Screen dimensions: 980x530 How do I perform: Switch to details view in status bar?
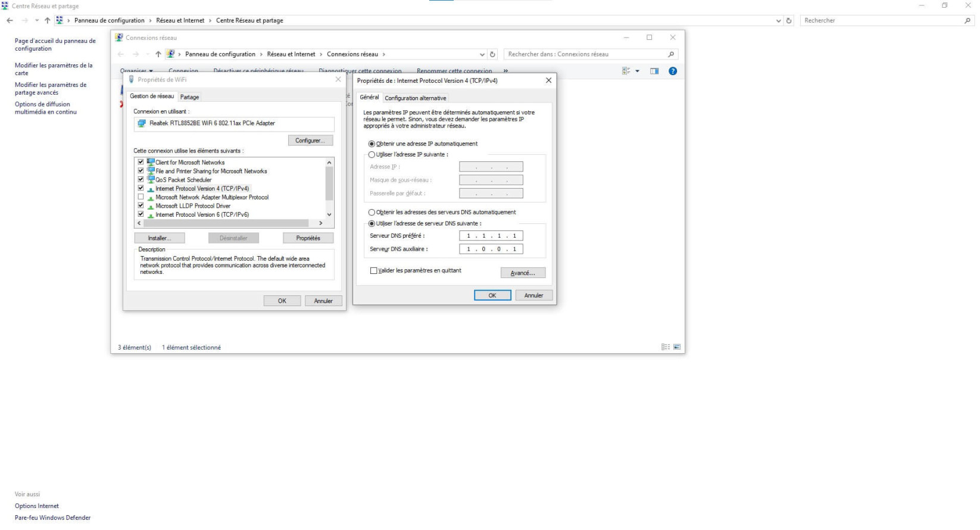(666, 347)
